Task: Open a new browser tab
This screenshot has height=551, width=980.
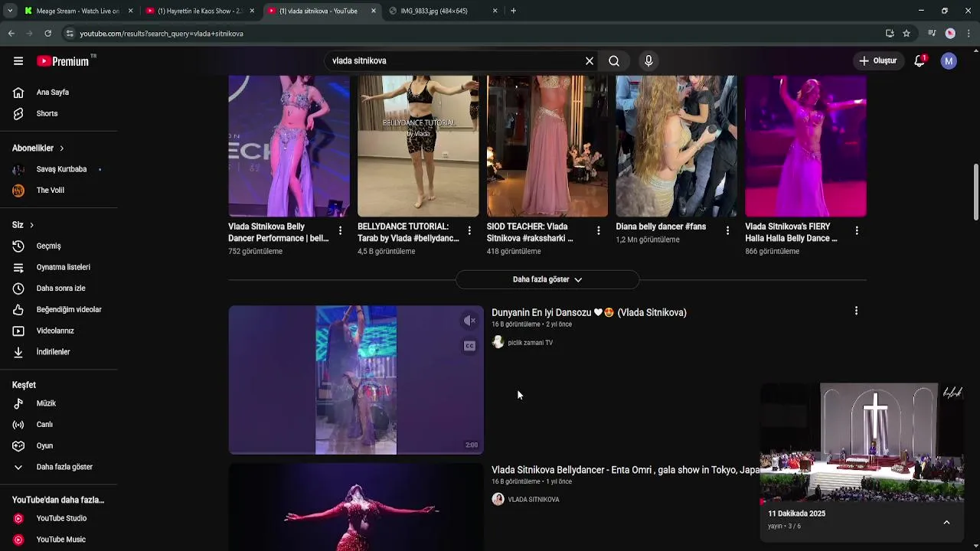Action: click(513, 11)
